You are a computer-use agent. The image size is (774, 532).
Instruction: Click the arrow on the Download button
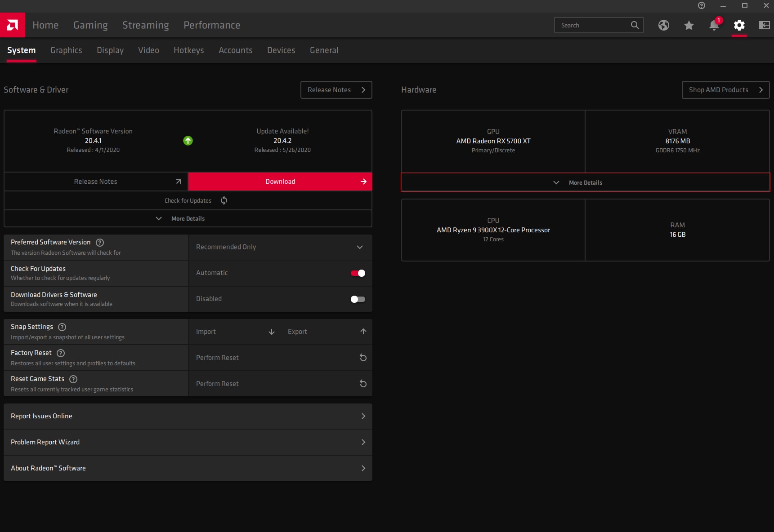coord(363,182)
